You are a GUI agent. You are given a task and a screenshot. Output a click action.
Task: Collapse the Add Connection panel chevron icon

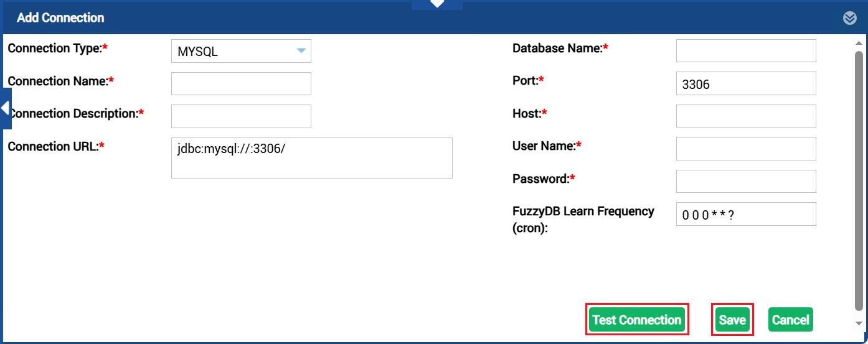[849, 18]
